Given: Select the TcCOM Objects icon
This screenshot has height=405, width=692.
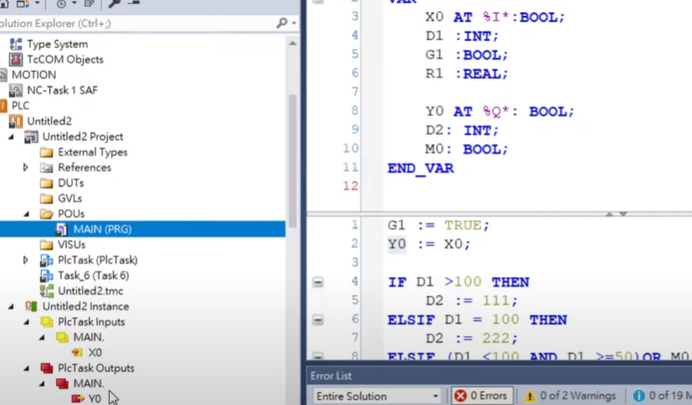Looking at the screenshot, I should coord(15,59).
